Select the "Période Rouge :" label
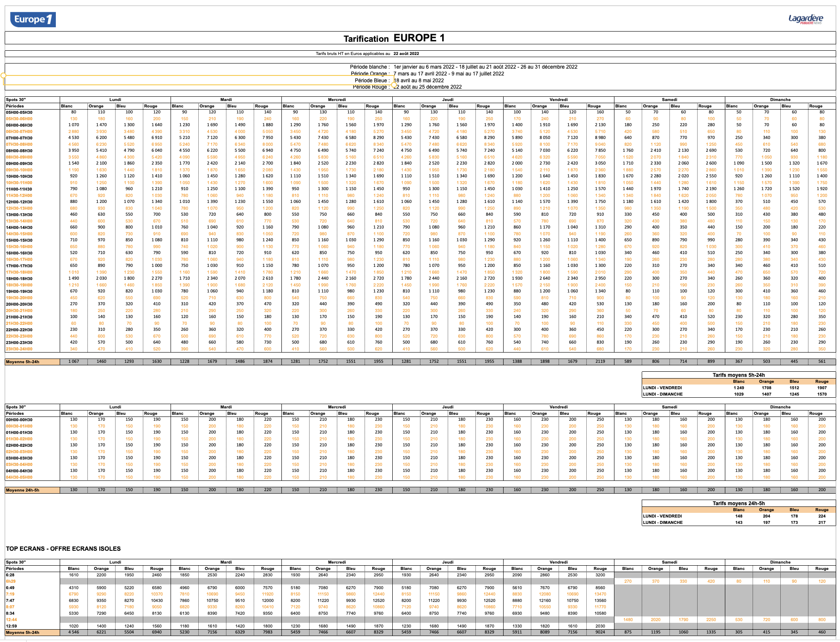This screenshot has height=642, width=840. point(371,87)
